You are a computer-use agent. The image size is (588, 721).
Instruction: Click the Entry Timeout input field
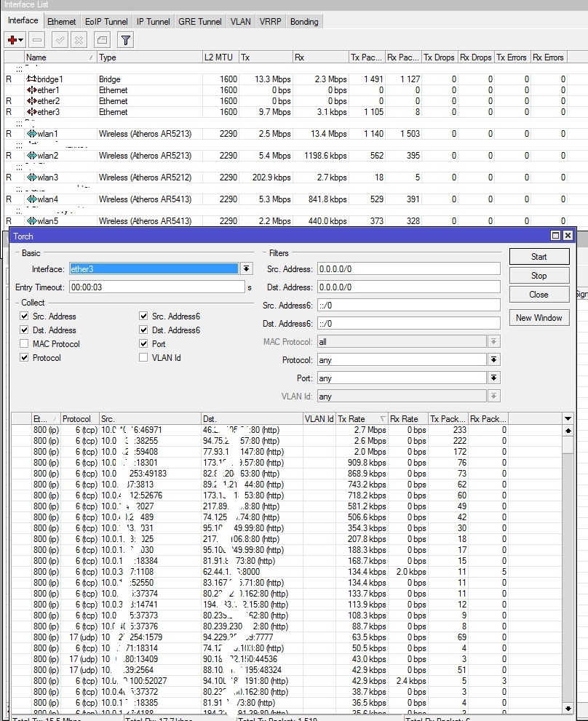pyautogui.click(x=157, y=287)
